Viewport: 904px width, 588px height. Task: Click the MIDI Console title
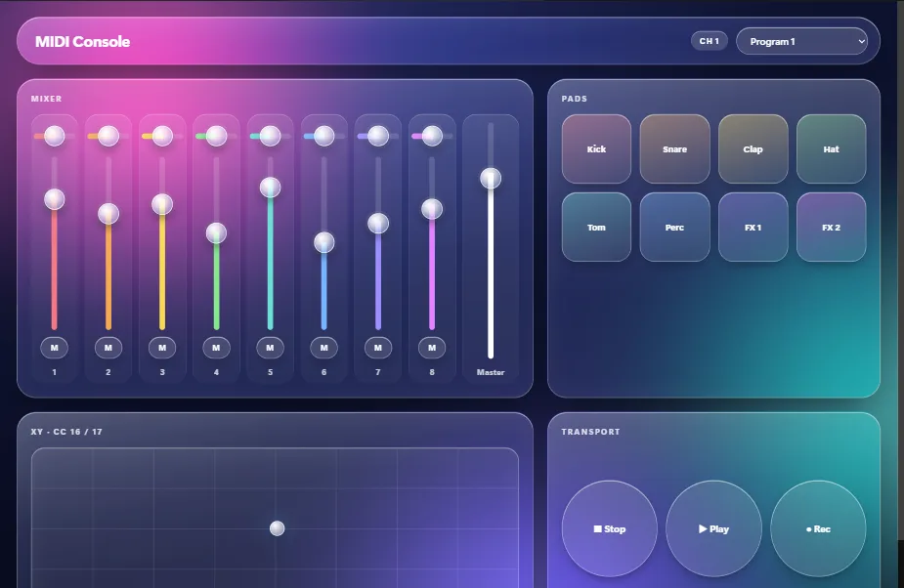tap(82, 41)
